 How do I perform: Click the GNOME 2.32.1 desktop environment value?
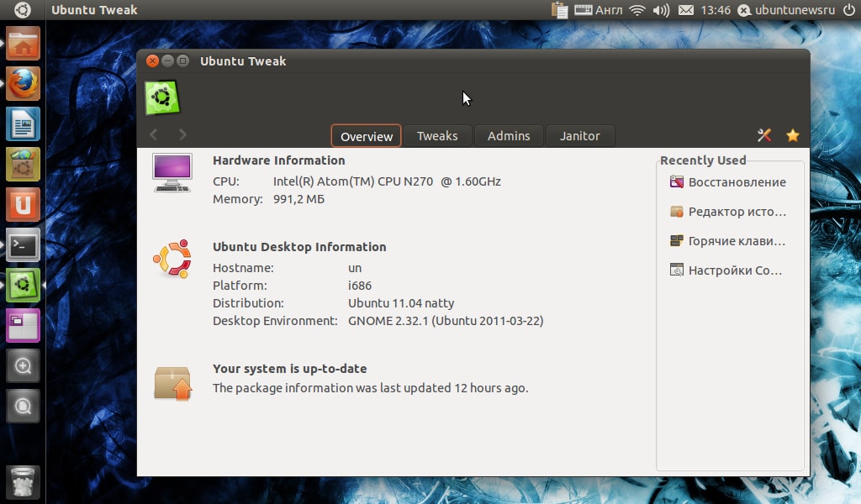pyautogui.click(x=446, y=321)
